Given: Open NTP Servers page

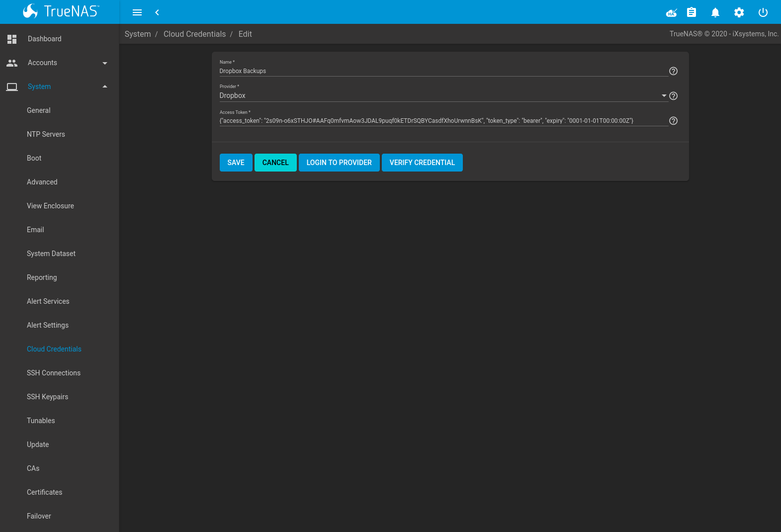Looking at the screenshot, I should tap(46, 134).
